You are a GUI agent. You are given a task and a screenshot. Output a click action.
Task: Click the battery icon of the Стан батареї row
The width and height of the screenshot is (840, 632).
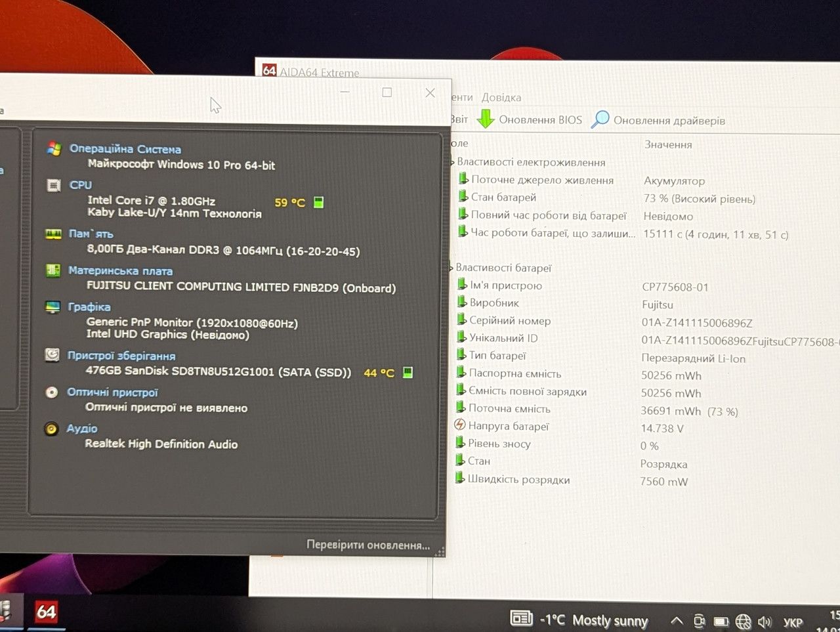tap(463, 196)
